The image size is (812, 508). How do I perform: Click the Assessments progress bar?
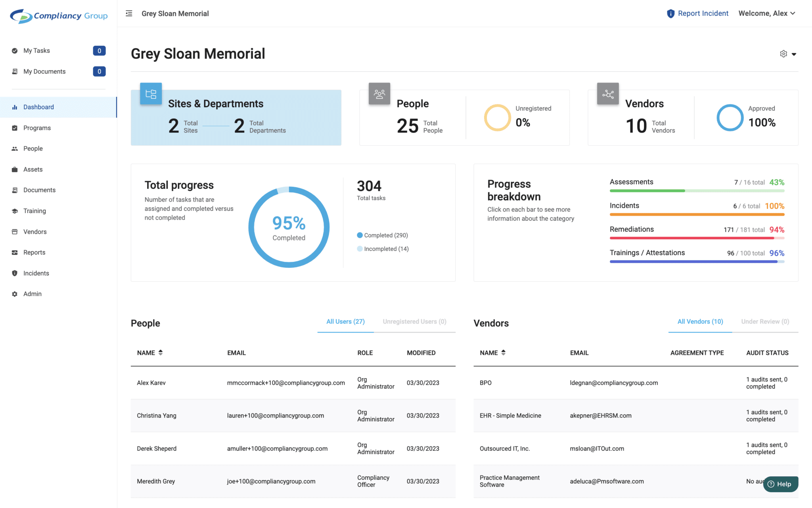[697, 190]
